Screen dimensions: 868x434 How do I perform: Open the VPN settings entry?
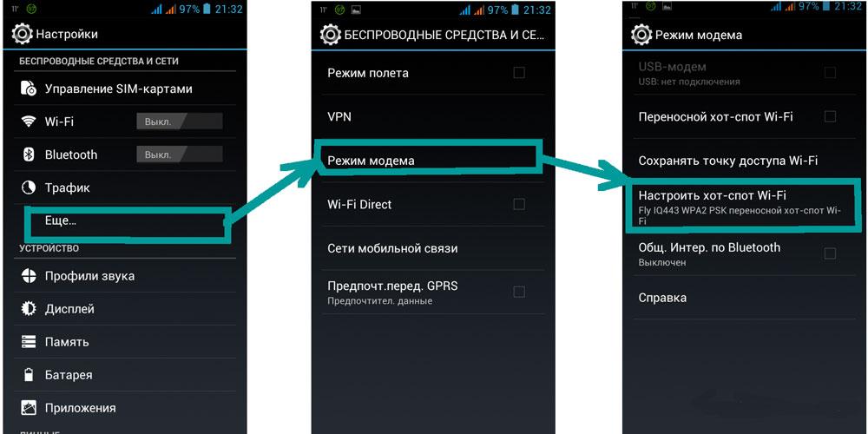[433, 117]
